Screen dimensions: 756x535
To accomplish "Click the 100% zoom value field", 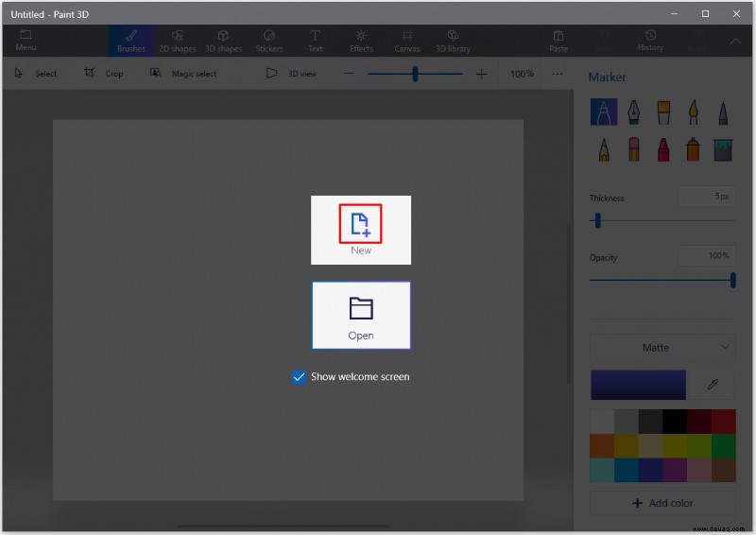I will pyautogui.click(x=522, y=74).
